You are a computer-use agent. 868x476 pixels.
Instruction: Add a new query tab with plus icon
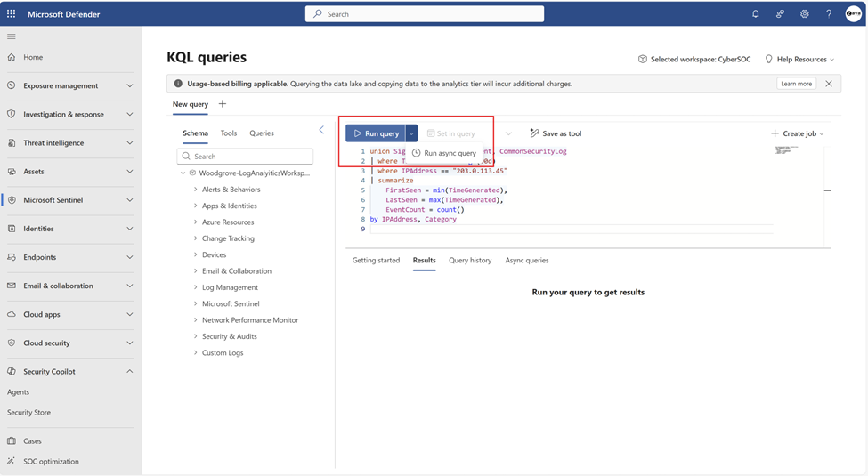[222, 103]
